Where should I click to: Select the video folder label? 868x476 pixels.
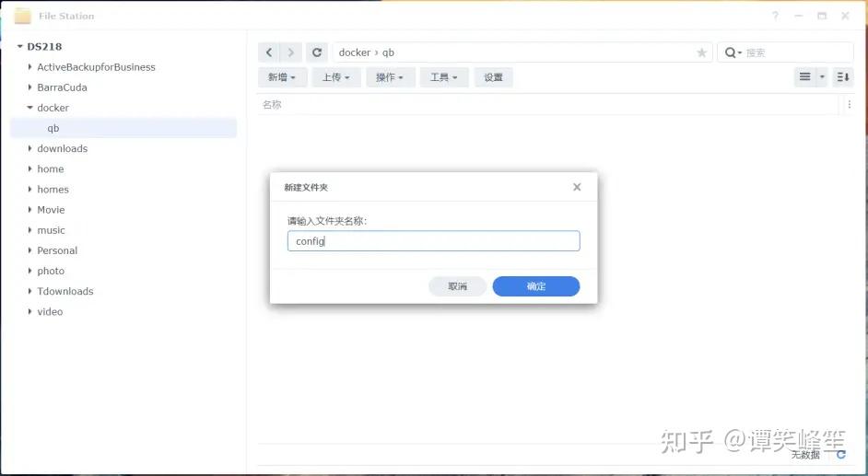pyautogui.click(x=50, y=312)
